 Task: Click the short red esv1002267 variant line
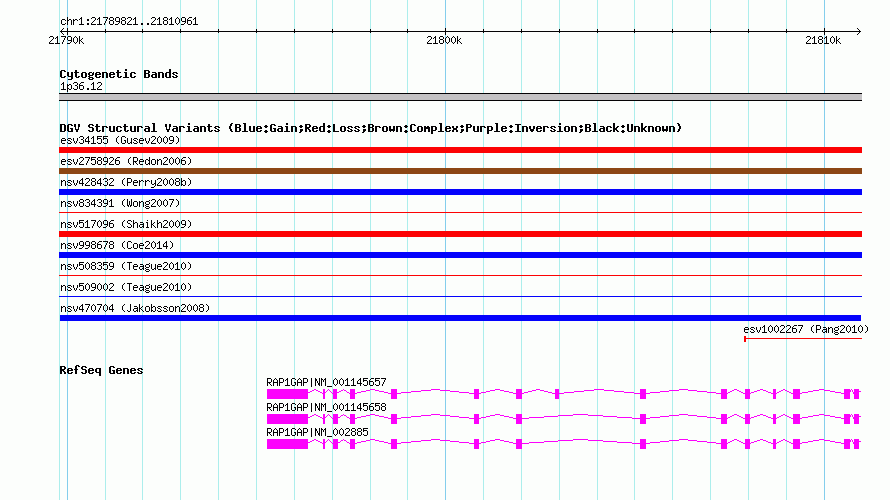[x=803, y=339]
